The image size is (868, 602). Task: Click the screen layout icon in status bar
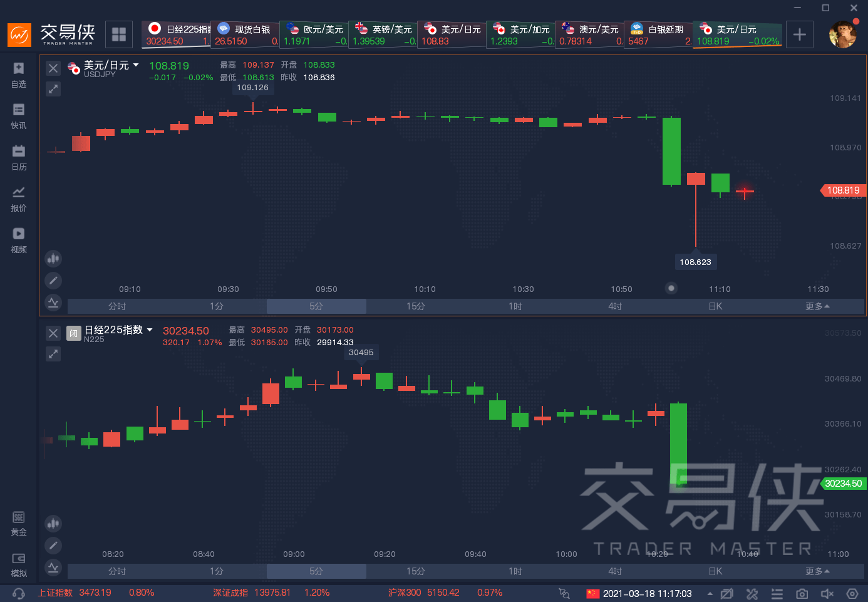point(727,593)
